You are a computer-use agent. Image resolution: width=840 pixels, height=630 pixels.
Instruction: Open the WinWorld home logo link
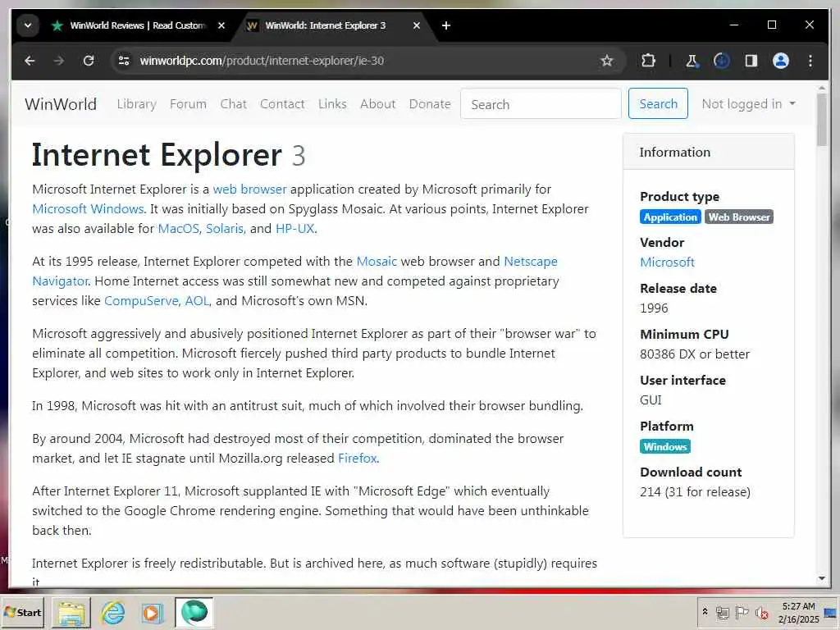pyautogui.click(x=61, y=104)
